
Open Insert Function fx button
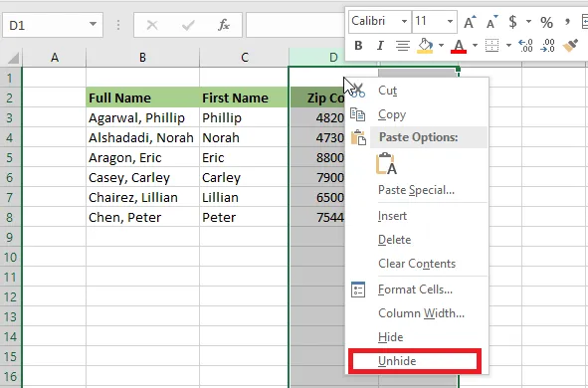(x=224, y=25)
